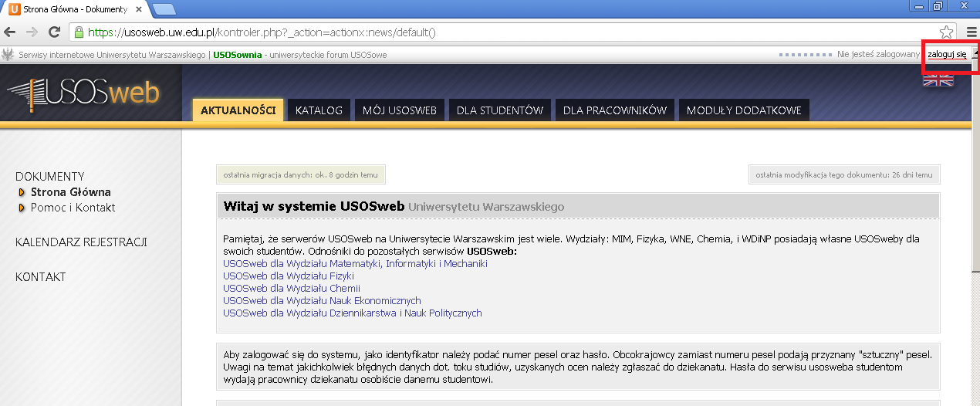The image size is (980, 406).
Task: Click 'ostatnia modyfikacja tego dokumentu' info box
Action: point(844,174)
